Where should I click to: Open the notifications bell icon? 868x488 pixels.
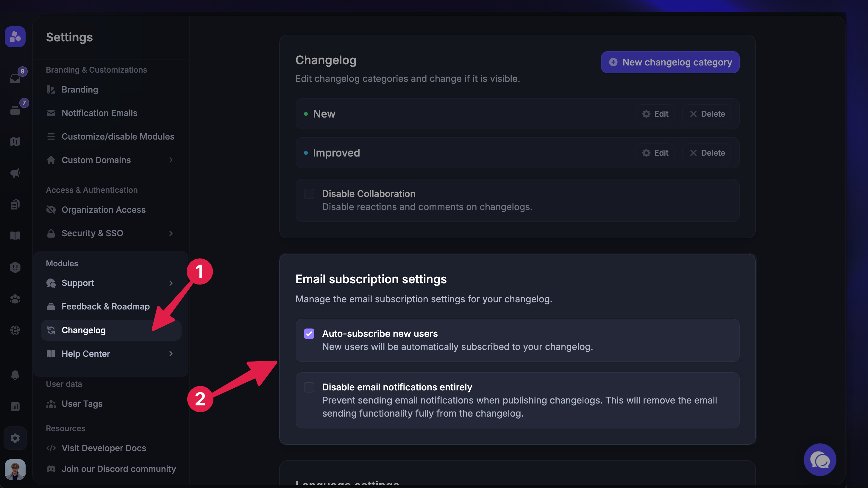pos(15,375)
